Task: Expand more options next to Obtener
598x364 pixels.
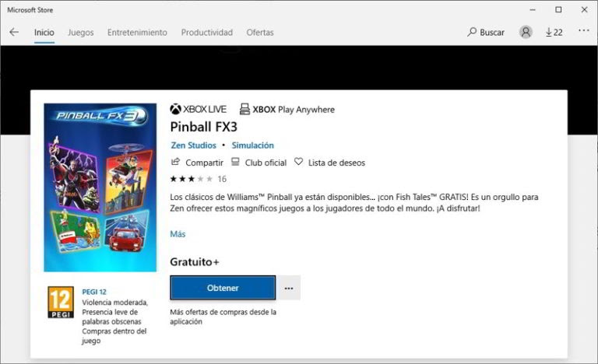Action: pos(289,288)
